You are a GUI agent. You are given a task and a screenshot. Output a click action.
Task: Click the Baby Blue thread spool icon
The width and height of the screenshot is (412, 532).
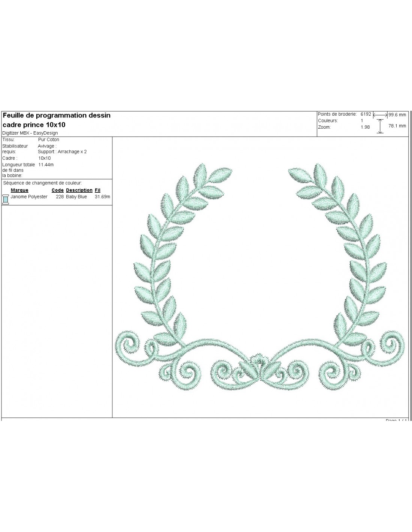(x=6, y=199)
